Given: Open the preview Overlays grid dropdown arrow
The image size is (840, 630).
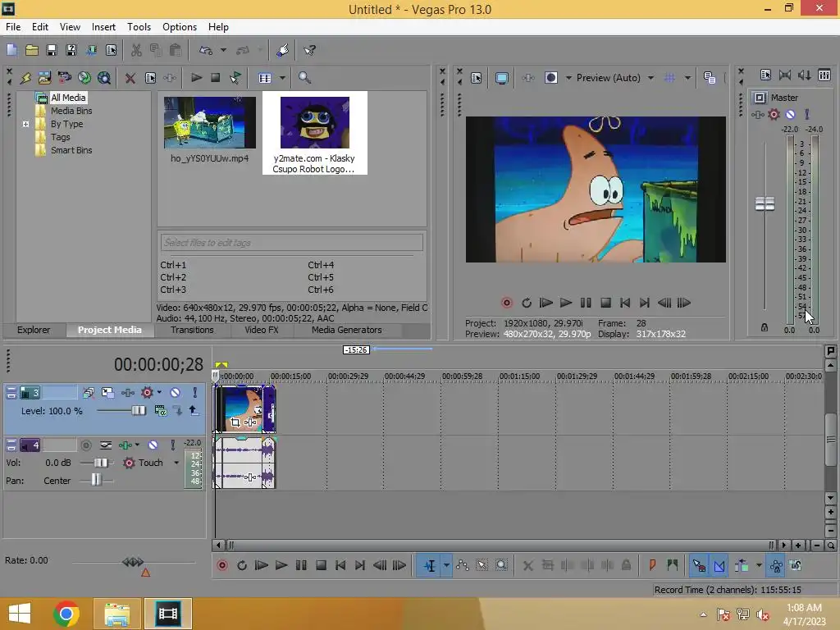Looking at the screenshot, I should [687, 78].
